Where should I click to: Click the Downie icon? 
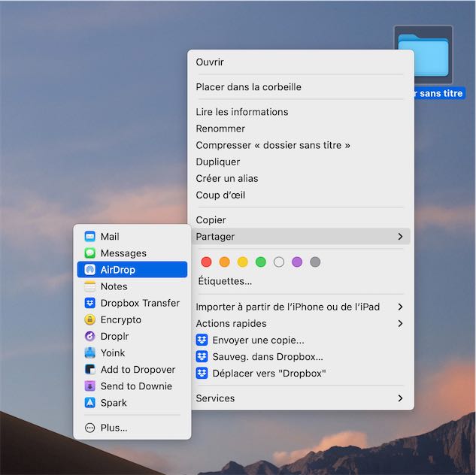click(x=89, y=386)
